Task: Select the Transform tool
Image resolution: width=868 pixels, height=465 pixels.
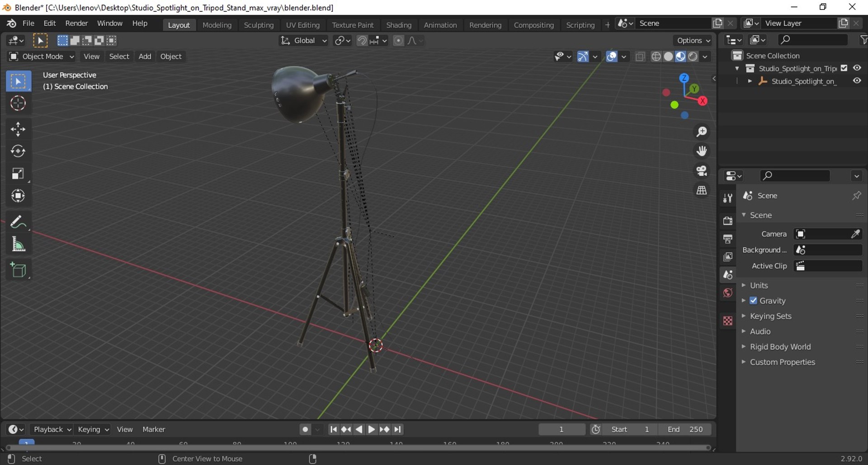Action: tap(18, 196)
